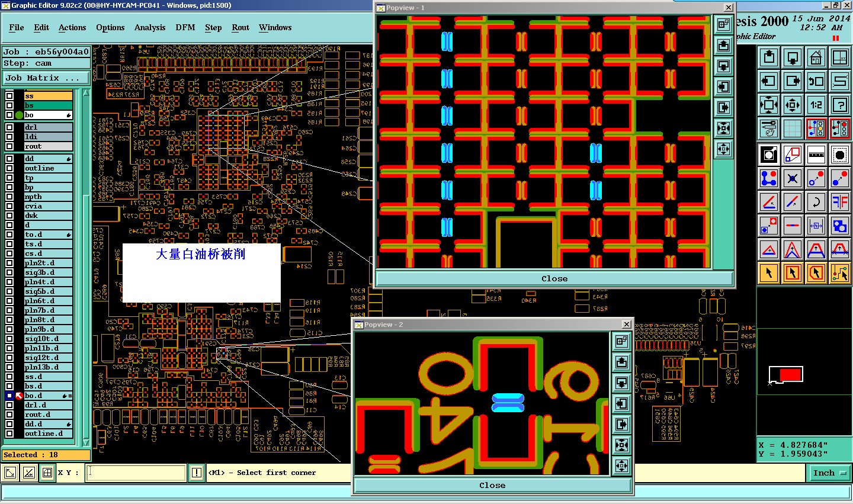Screen dimensions: 853x504
Task: Toggle the checkbox for layer bs
Action: [x=9, y=105]
